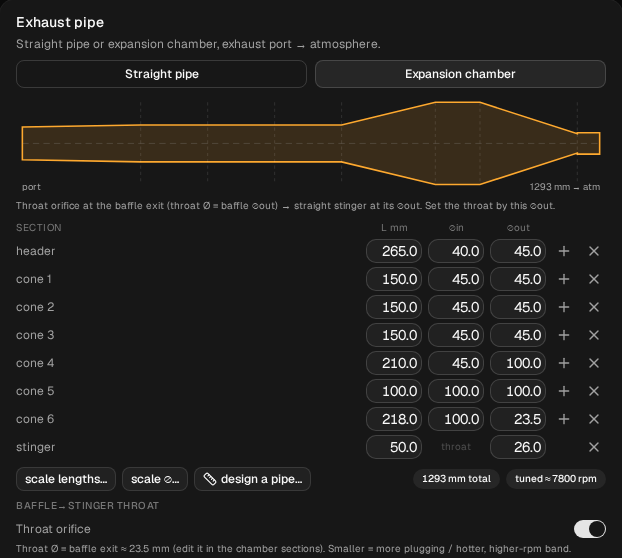This screenshot has width=622, height=558.
Task: Click the 'stinger' row label
Action: (35, 447)
